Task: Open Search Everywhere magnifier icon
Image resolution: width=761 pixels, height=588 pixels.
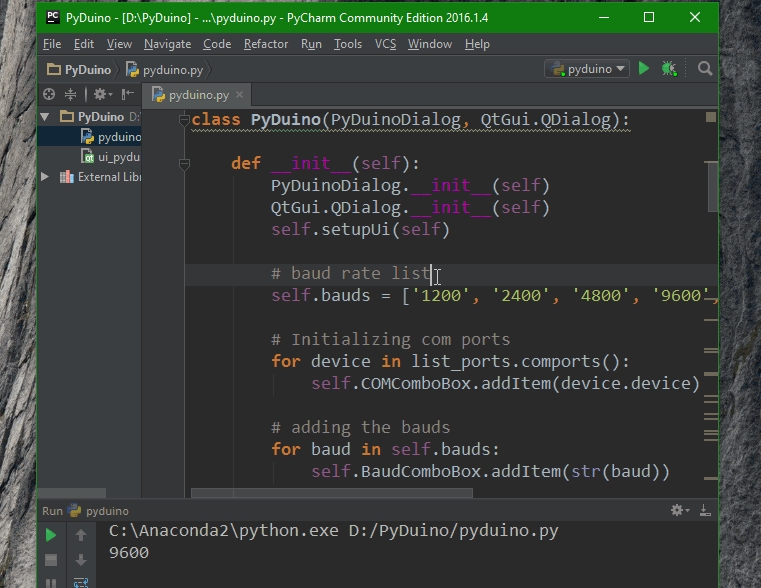Action: 705,68
